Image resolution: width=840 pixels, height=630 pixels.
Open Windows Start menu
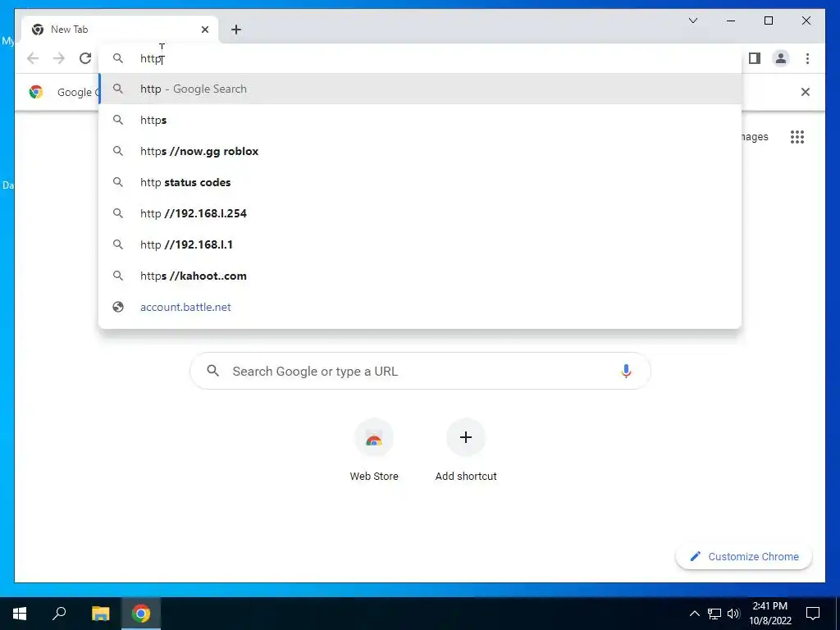[x=20, y=614]
